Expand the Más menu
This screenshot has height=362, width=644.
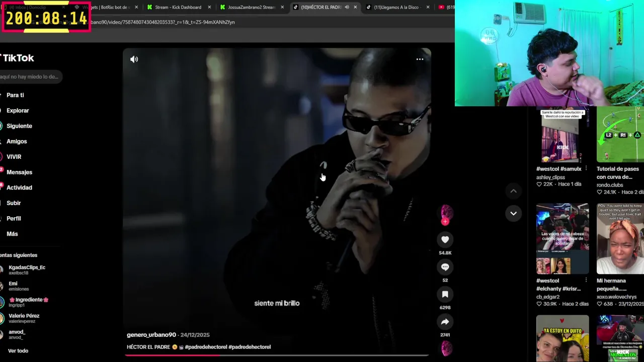[x=12, y=234]
